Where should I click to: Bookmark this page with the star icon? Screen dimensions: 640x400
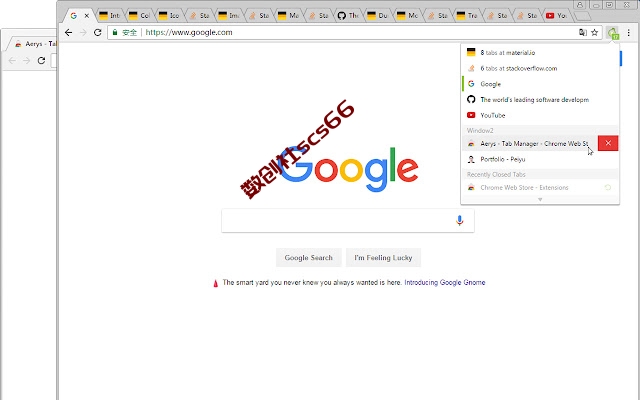[x=595, y=33]
